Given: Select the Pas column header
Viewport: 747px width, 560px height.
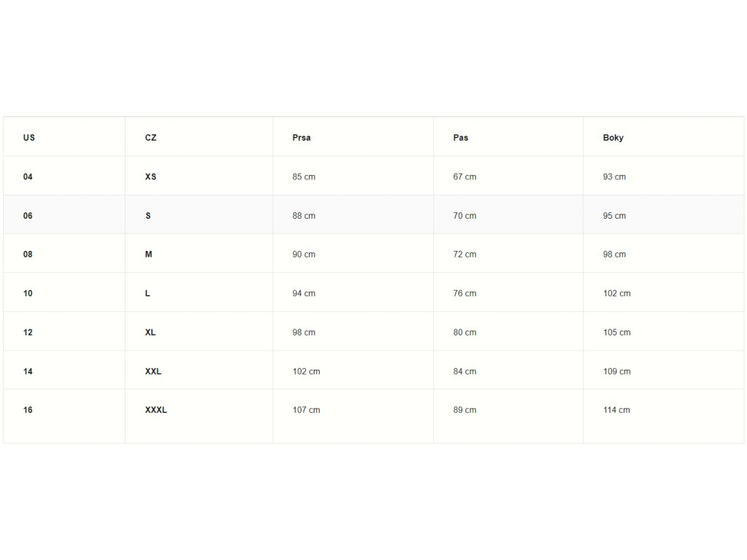Looking at the screenshot, I should tap(460, 138).
